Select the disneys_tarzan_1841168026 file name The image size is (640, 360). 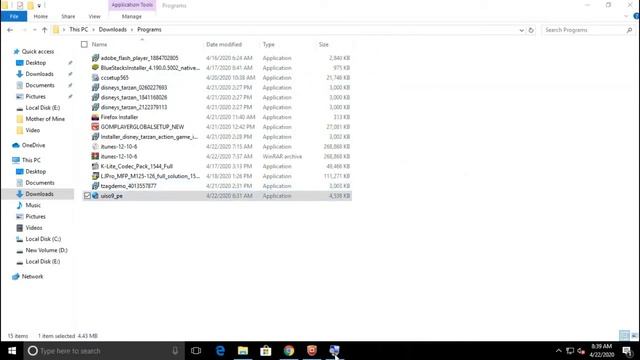[x=134, y=98]
